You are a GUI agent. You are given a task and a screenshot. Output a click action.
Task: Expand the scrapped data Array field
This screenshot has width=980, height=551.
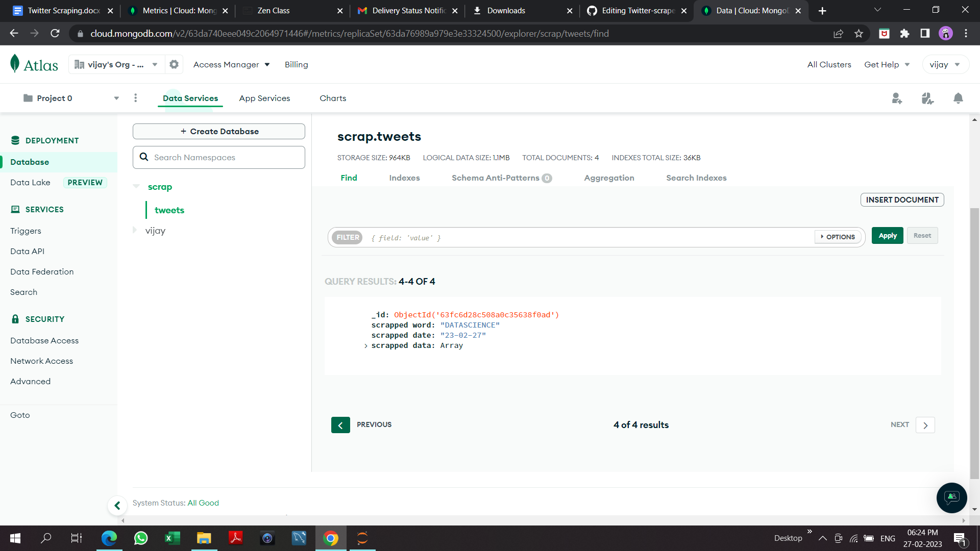pos(365,346)
